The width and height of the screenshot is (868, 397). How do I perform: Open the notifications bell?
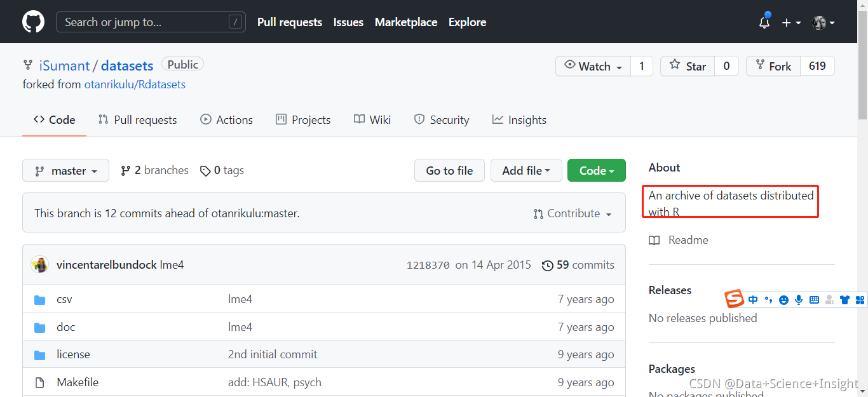(x=764, y=22)
